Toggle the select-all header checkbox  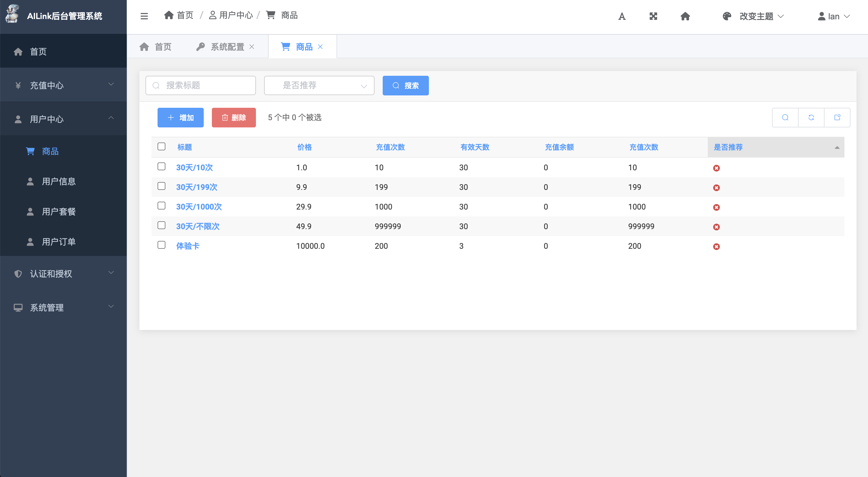point(161,146)
